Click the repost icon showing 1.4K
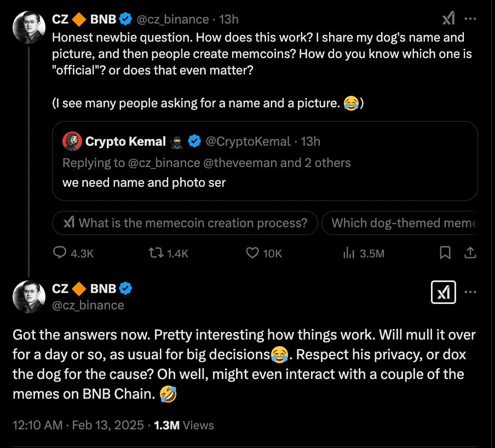Image resolution: width=495 pixels, height=448 pixels. [156, 253]
